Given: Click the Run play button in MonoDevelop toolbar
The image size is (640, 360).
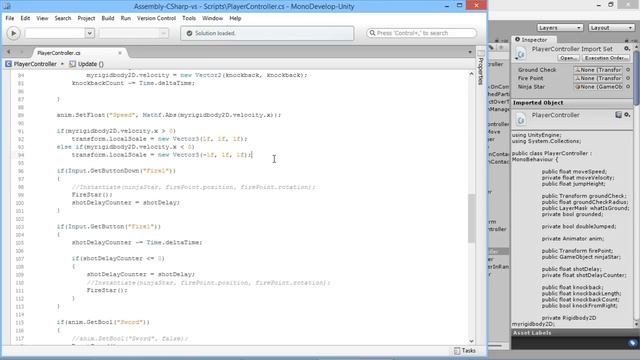Looking at the screenshot, I should click(13, 33).
